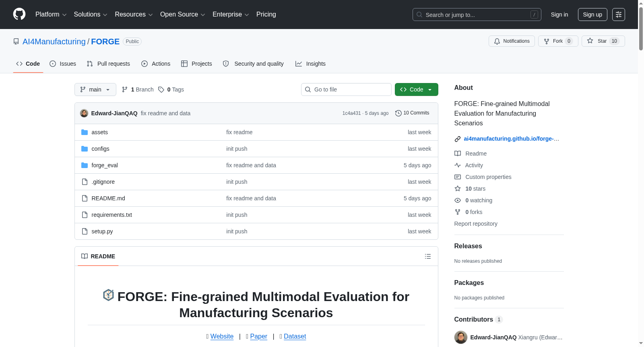
Task: Open the Projects tab
Action: 196,64
